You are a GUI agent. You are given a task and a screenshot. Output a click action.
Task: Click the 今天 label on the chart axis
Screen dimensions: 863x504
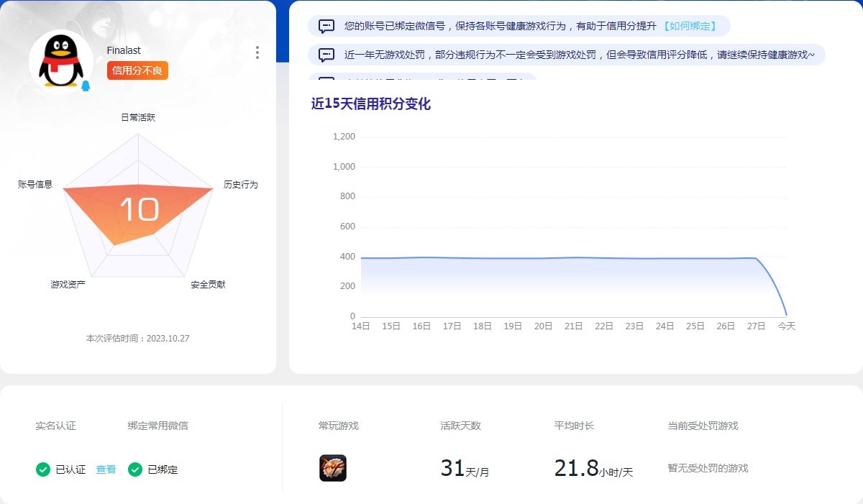click(x=786, y=326)
